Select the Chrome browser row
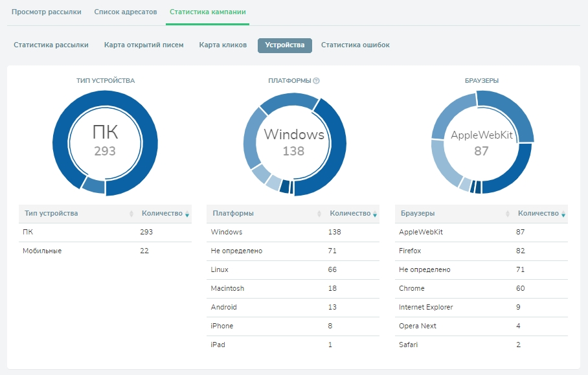 (482, 289)
